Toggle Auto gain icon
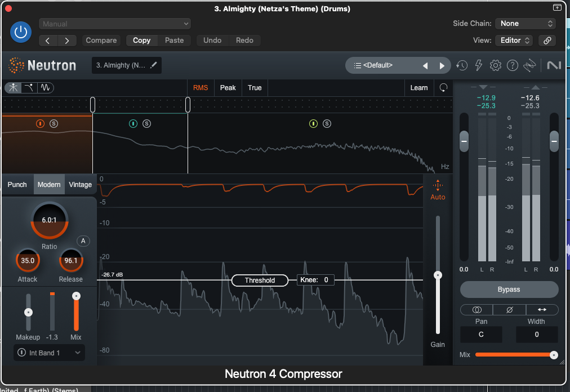The image size is (570, 392). pyautogui.click(x=438, y=190)
